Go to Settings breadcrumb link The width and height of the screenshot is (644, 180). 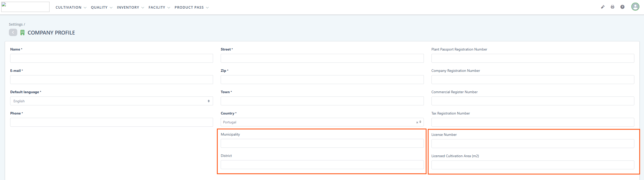pos(16,24)
